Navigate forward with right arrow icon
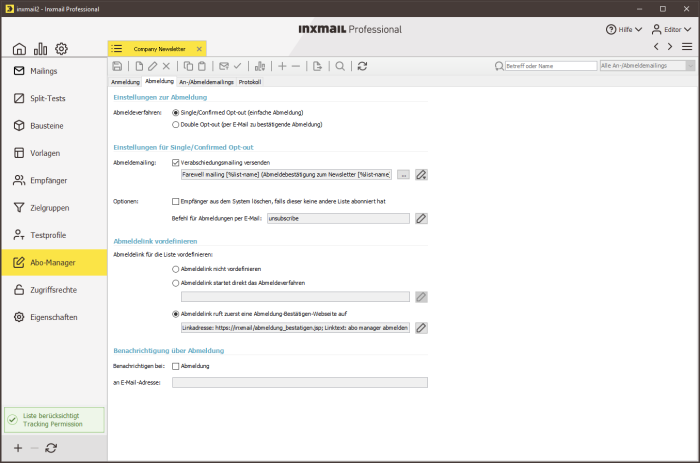This screenshot has height=463, width=700. 670,46
